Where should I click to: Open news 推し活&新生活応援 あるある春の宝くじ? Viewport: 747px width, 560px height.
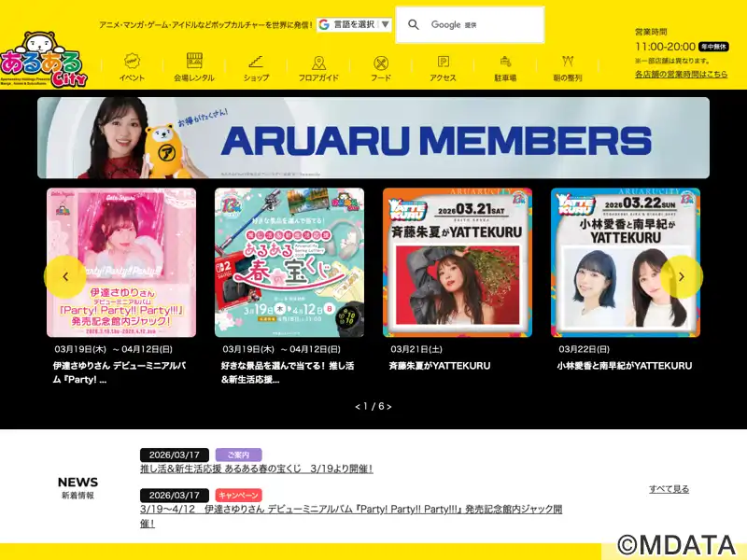click(256, 469)
